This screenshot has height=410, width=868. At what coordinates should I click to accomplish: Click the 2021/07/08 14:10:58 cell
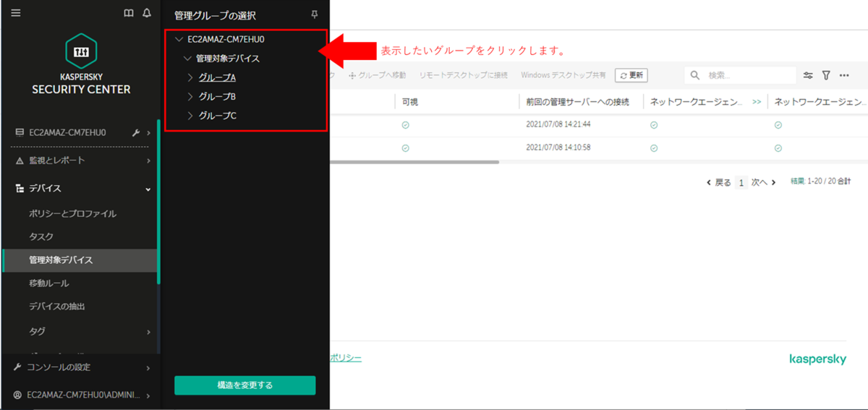558,148
